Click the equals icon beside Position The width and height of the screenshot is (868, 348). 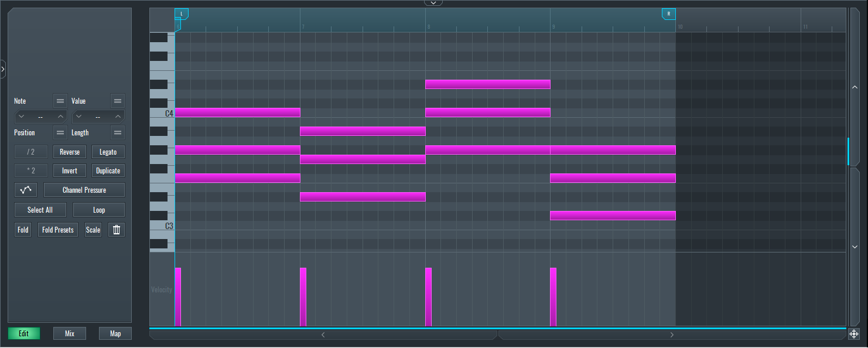click(60, 132)
